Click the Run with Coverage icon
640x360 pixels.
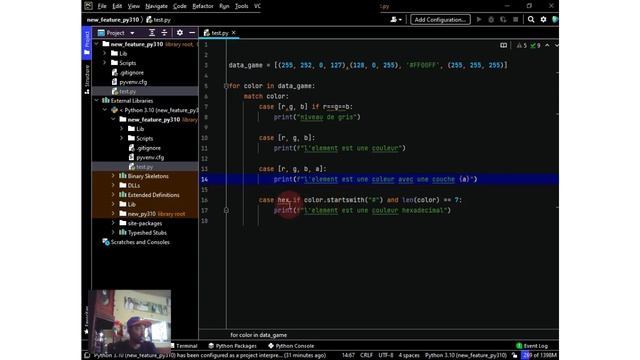pyautogui.click(x=503, y=19)
